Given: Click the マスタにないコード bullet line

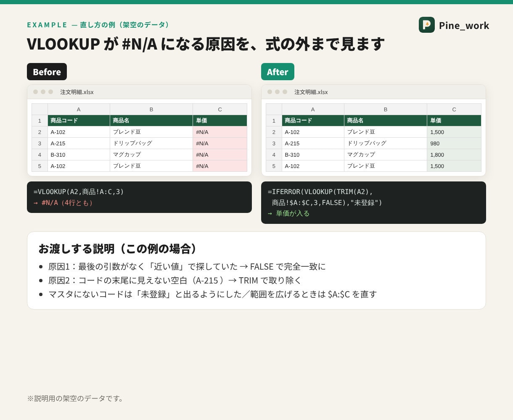Looking at the screenshot, I should [x=212, y=294].
